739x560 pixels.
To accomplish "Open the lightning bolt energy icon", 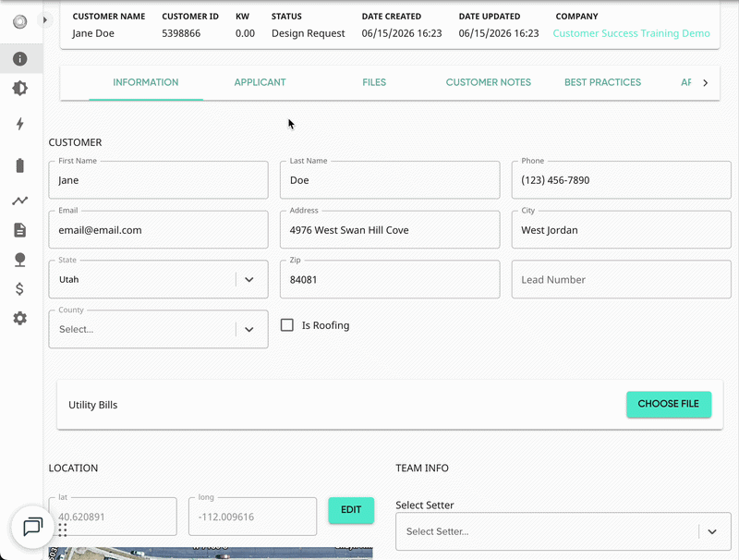I will [x=19, y=124].
